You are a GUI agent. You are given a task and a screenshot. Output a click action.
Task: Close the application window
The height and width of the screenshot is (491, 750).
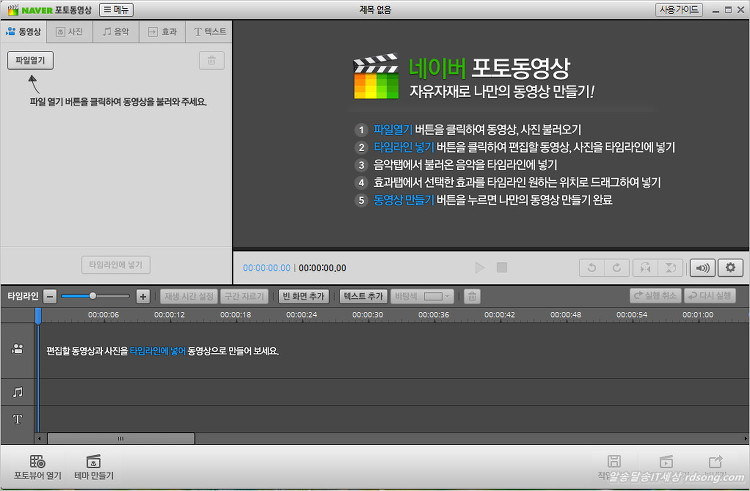point(740,10)
